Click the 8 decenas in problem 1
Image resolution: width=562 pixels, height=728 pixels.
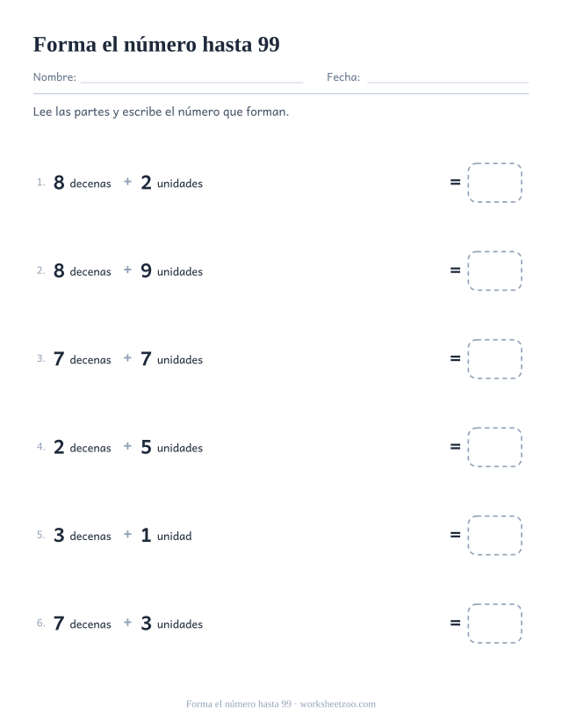point(83,183)
